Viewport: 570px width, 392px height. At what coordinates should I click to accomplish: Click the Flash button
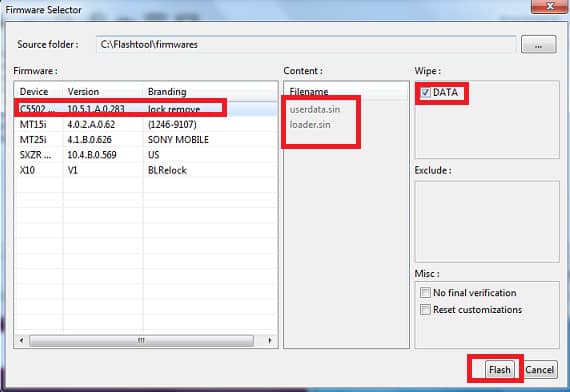pos(500,369)
